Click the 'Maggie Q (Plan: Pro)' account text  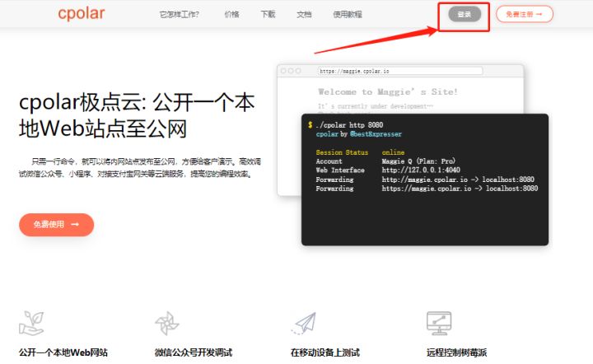[x=418, y=161]
